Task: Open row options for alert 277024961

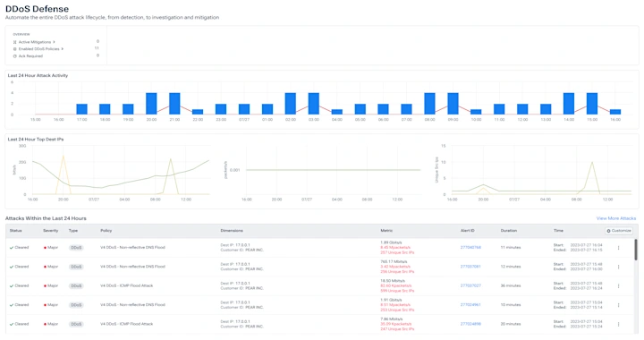Action: (x=619, y=305)
